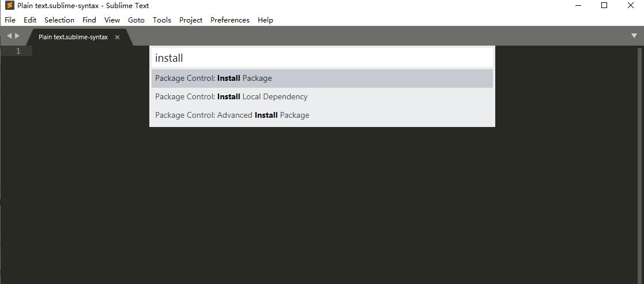Click the previous tab left arrow
The image size is (644, 284).
(x=9, y=36)
